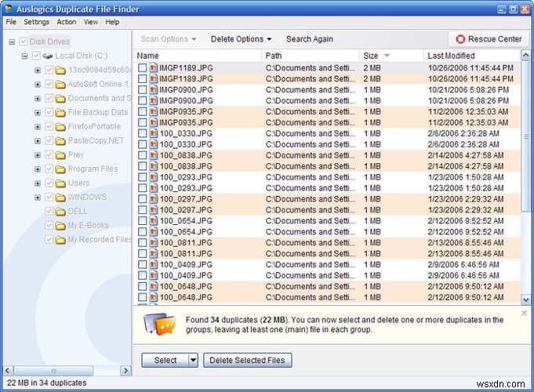
Task: Click the horizontal scrollbar thumb in folder tree
Action: click(x=53, y=371)
